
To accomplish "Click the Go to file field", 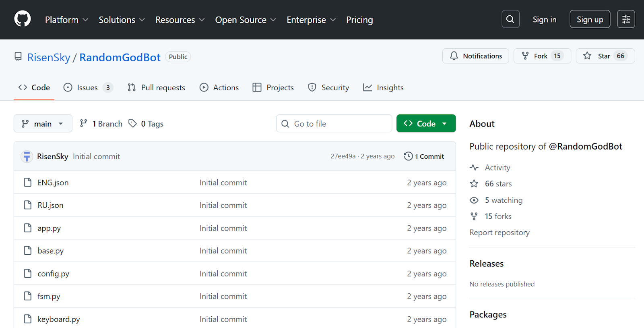I will click(334, 124).
